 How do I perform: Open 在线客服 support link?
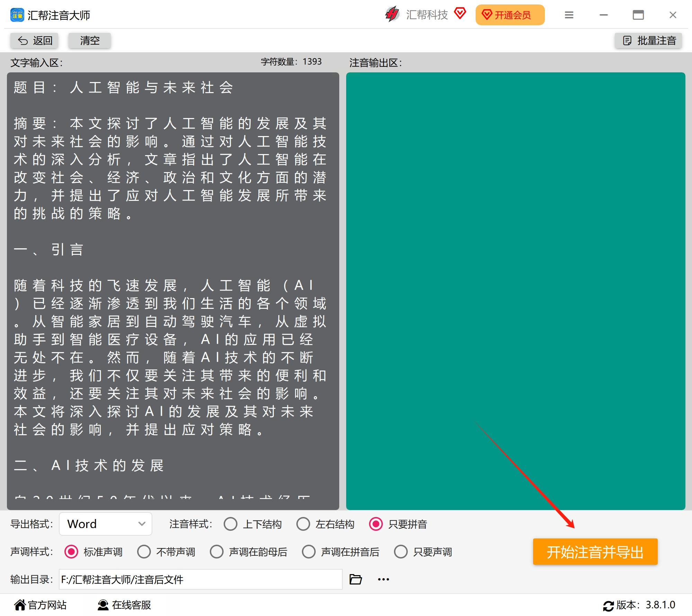[124, 605]
